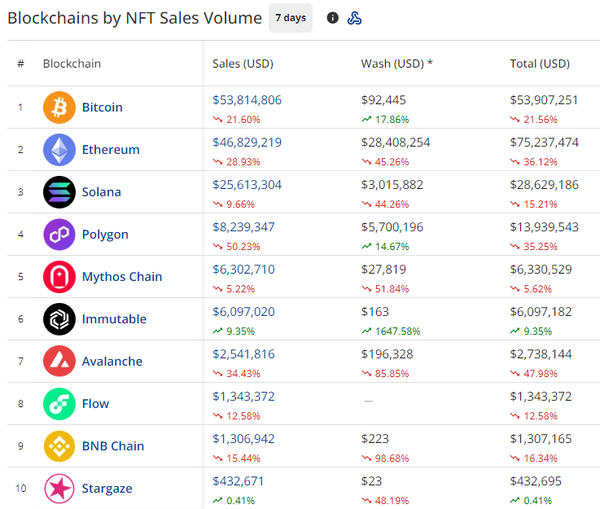The image size is (600, 509).
Task: Sort by Sales (USD) column header
Action: tap(242, 64)
